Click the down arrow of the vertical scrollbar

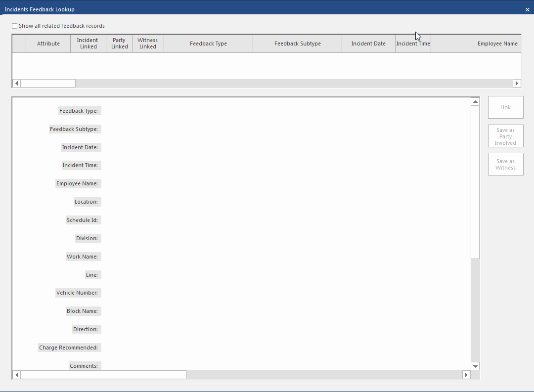[475, 366]
